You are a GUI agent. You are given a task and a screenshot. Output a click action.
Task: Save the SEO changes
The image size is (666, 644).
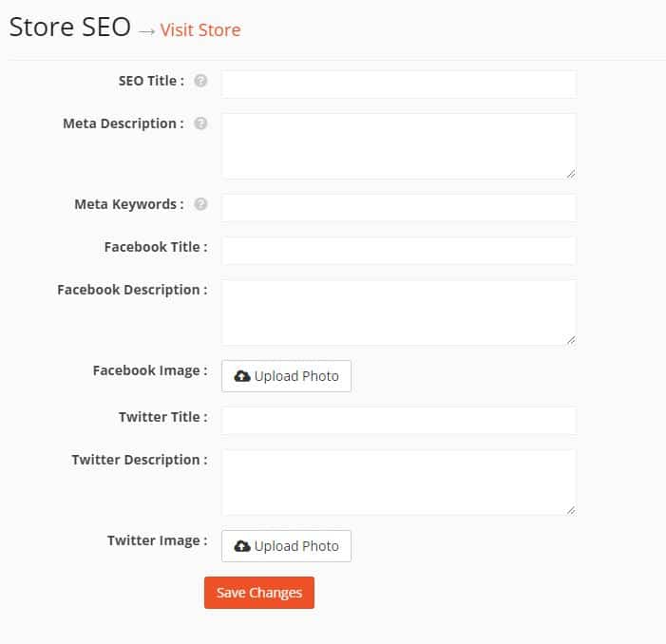pos(259,593)
